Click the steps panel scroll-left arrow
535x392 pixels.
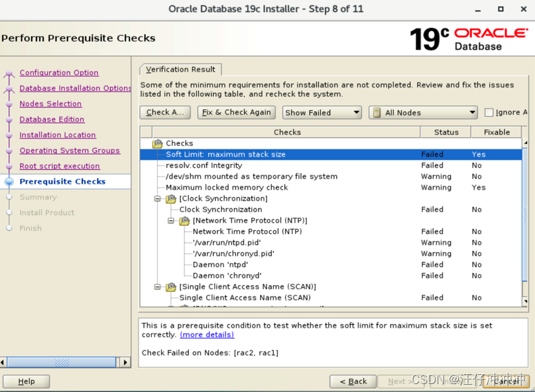pyautogui.click(x=3, y=362)
